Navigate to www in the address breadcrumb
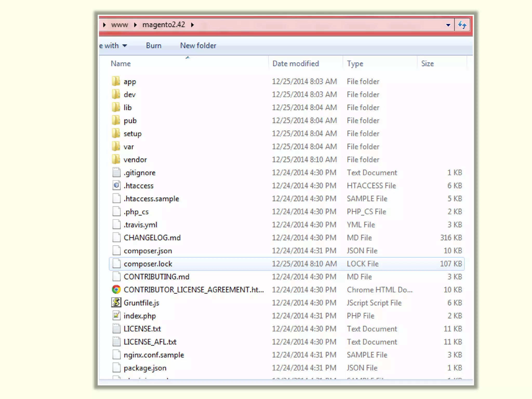Image resolution: width=532 pixels, height=399 pixels. pos(119,25)
